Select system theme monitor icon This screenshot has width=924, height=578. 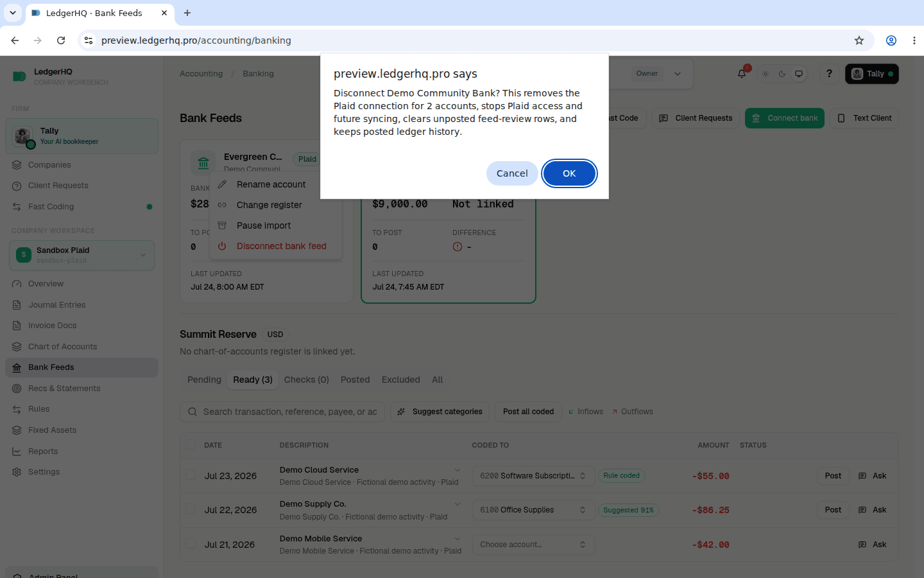799,74
